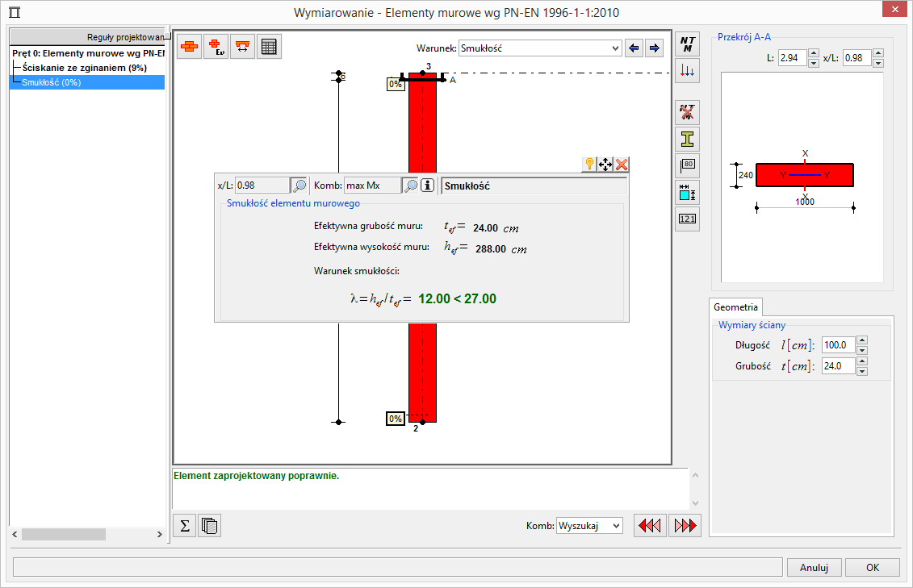Click the light bulb icon on results popup
913x588 pixels.
(590, 165)
